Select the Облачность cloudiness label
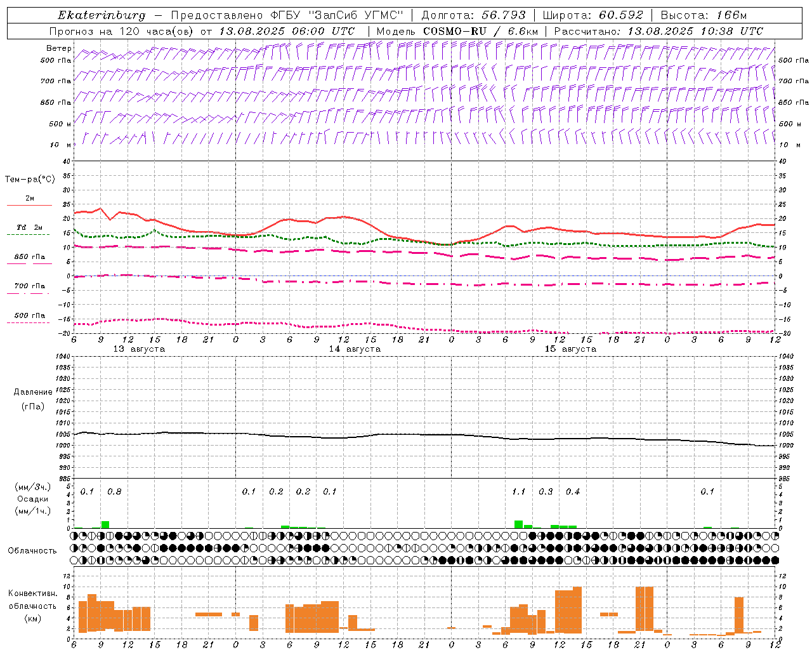812x650 pixels. [x=32, y=550]
